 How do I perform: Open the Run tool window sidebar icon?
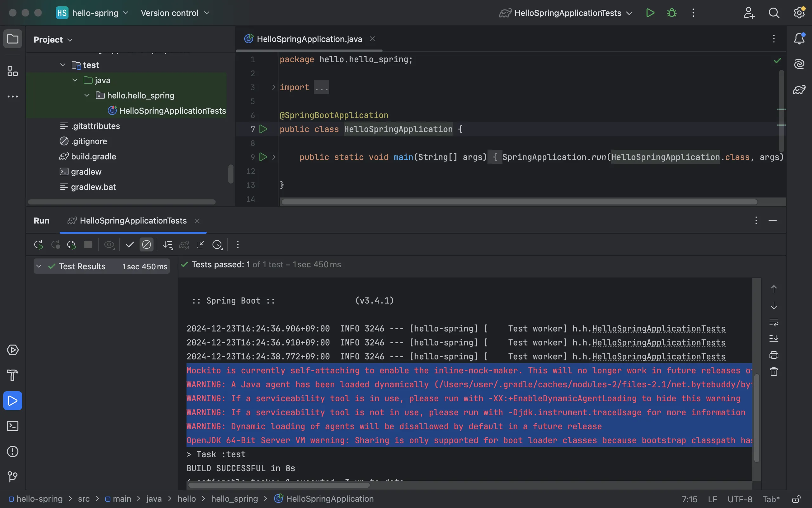[x=13, y=400]
